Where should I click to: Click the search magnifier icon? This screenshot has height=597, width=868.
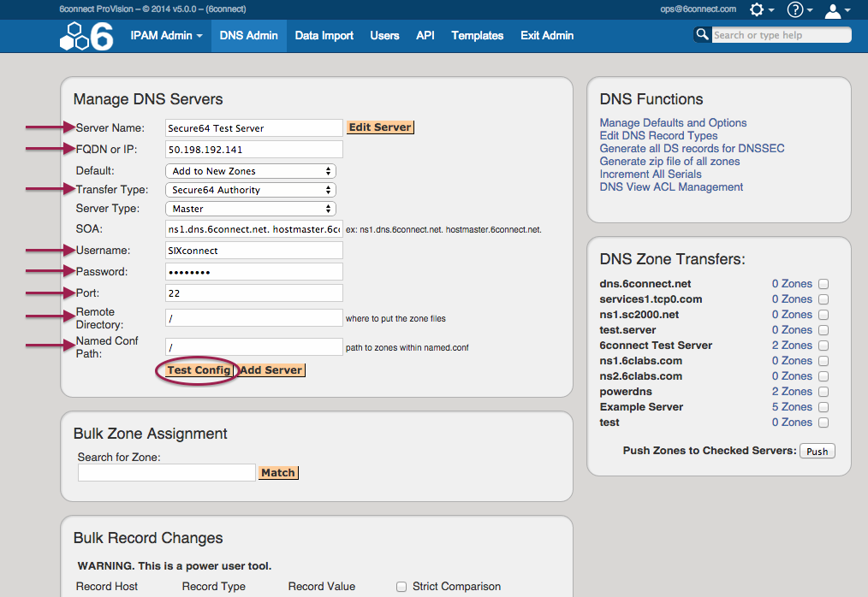point(702,35)
